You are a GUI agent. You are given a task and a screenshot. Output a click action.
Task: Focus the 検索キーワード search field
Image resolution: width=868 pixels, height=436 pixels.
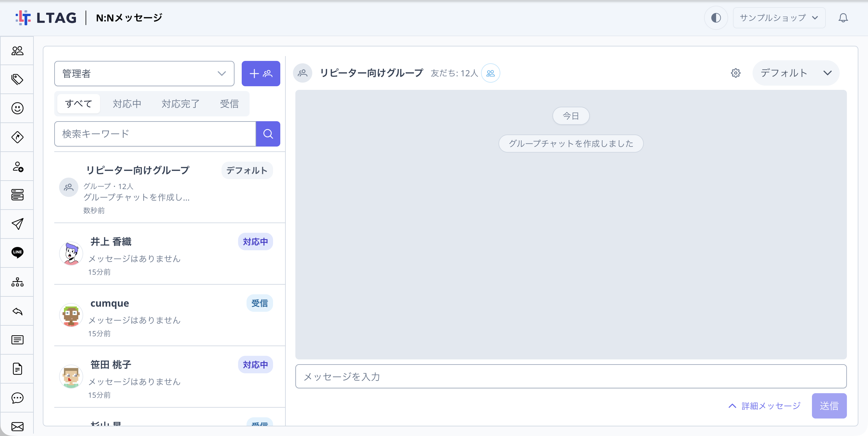(155, 134)
